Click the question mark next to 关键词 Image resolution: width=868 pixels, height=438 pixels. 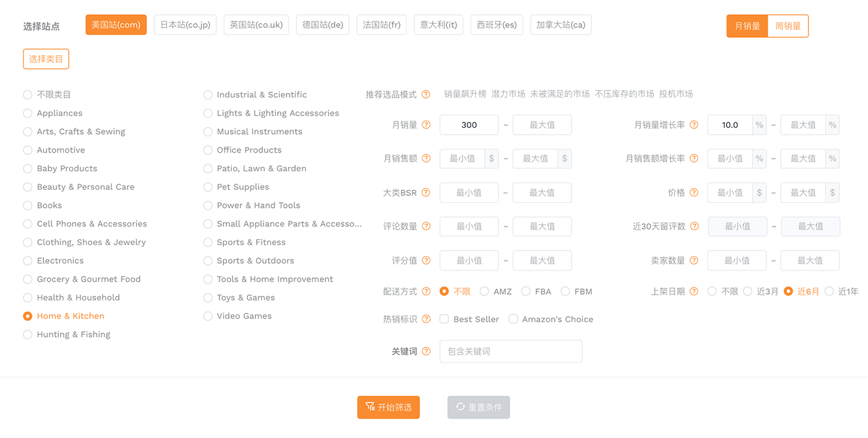[x=426, y=351]
